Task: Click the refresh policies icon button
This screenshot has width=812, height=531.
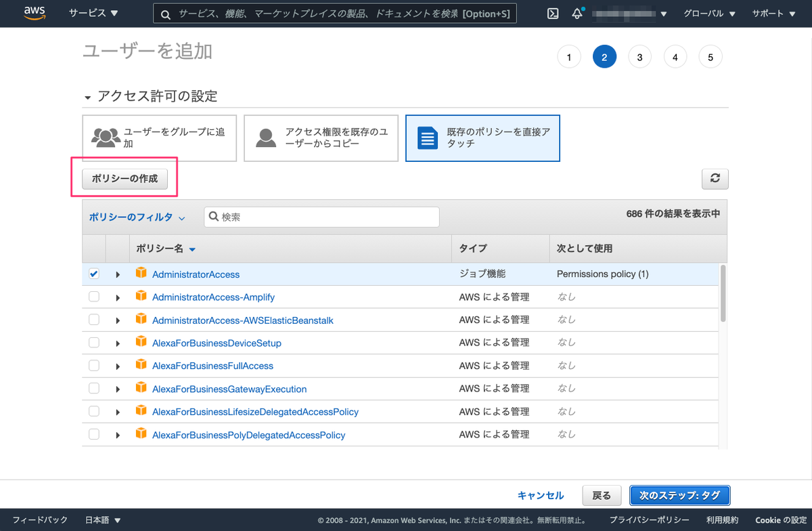Action: pos(715,179)
